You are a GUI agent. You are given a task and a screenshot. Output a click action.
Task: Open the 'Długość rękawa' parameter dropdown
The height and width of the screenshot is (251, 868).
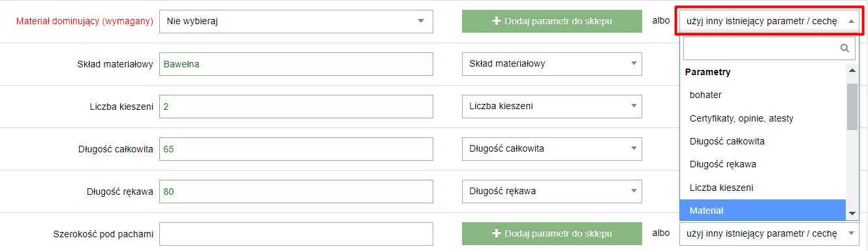click(x=551, y=192)
